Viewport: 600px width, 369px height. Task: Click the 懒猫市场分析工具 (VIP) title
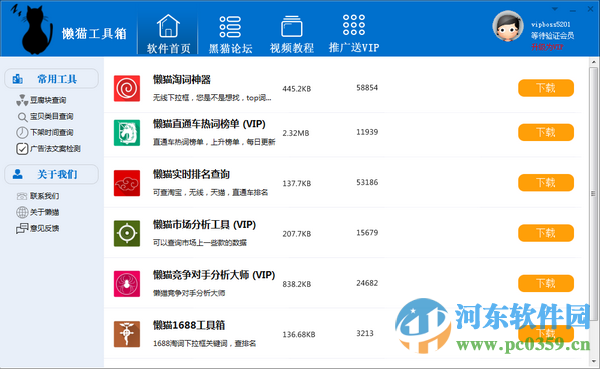[204, 225]
